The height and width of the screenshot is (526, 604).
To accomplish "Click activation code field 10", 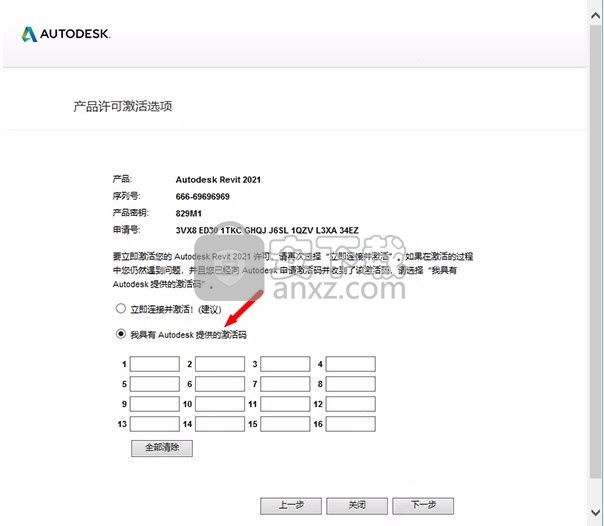I will pyautogui.click(x=220, y=404).
